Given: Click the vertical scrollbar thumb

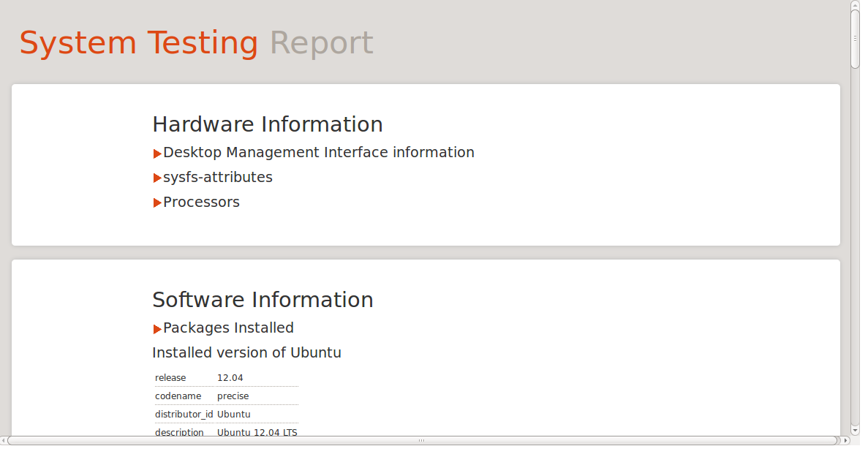Looking at the screenshot, I should pyautogui.click(x=855, y=39).
